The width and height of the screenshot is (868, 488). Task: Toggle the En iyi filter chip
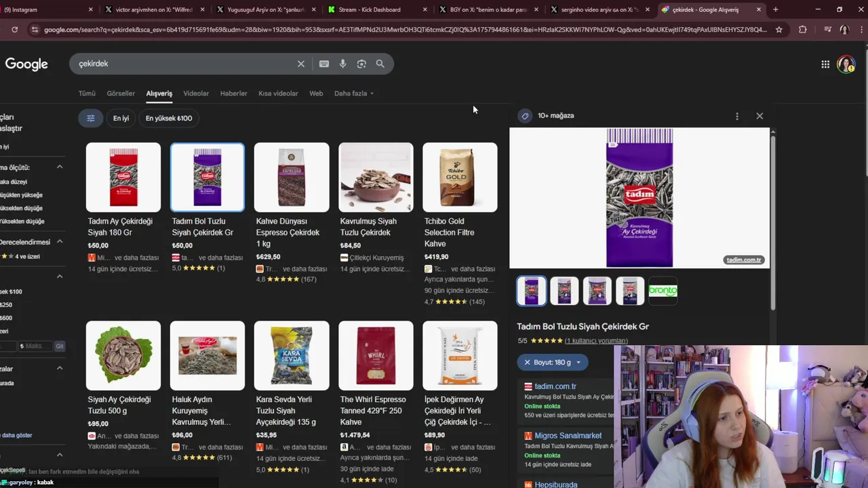[x=121, y=118]
